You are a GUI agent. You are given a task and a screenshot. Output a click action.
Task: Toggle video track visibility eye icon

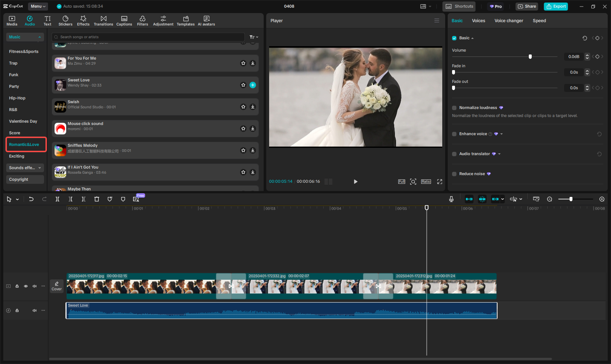[26, 286]
